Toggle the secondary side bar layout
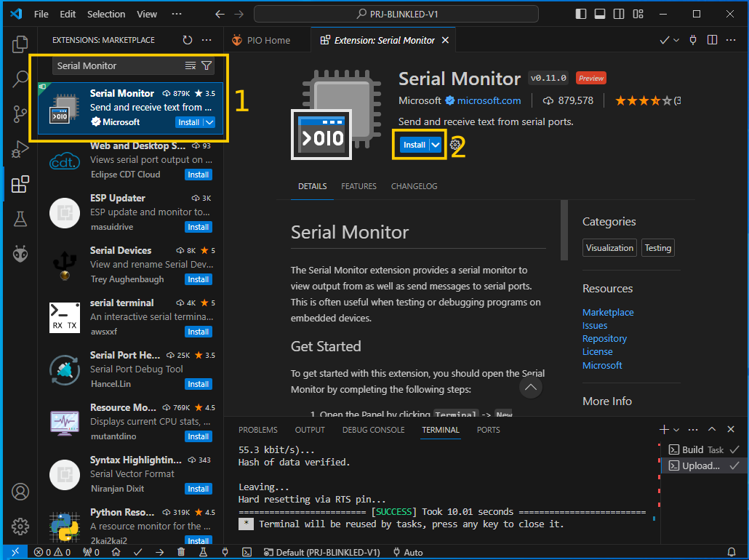749x560 pixels. click(x=619, y=15)
